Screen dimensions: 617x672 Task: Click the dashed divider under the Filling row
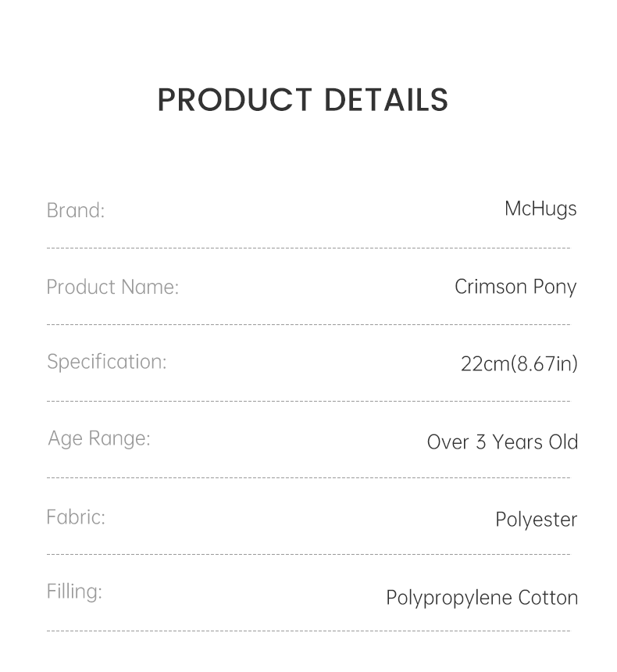click(x=308, y=631)
